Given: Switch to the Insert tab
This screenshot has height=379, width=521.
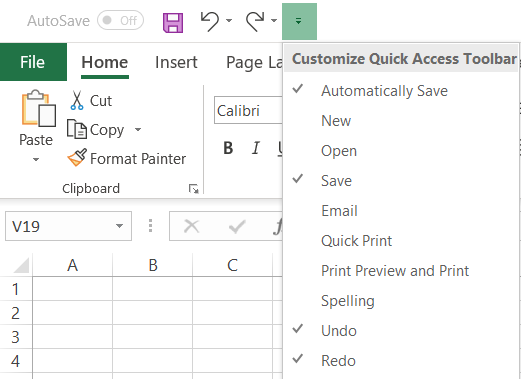Looking at the screenshot, I should pyautogui.click(x=176, y=62).
